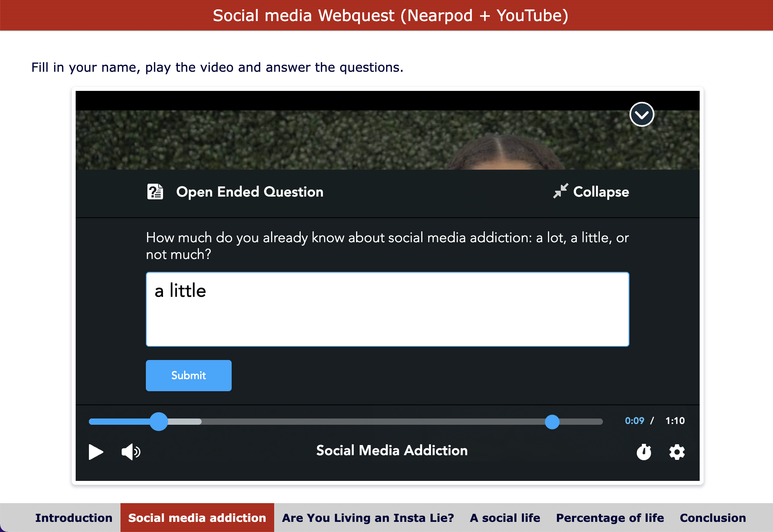The image size is (773, 532).
Task: Submit the answer 'a little'
Action: tap(188, 375)
